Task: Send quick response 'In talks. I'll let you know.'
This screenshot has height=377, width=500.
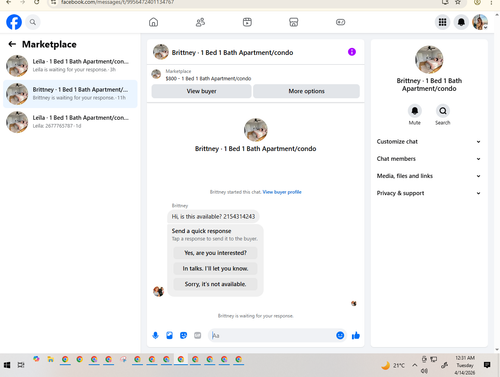Action: pos(215,268)
